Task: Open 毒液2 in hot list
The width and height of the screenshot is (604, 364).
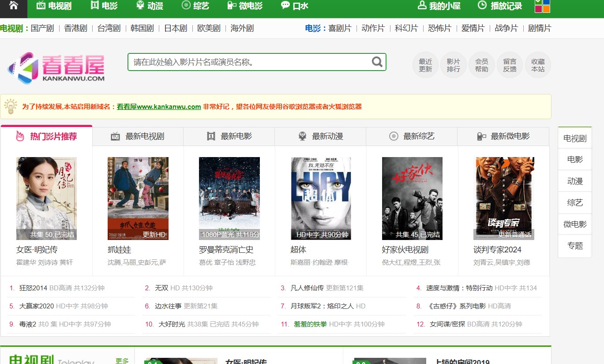Action: [28, 324]
